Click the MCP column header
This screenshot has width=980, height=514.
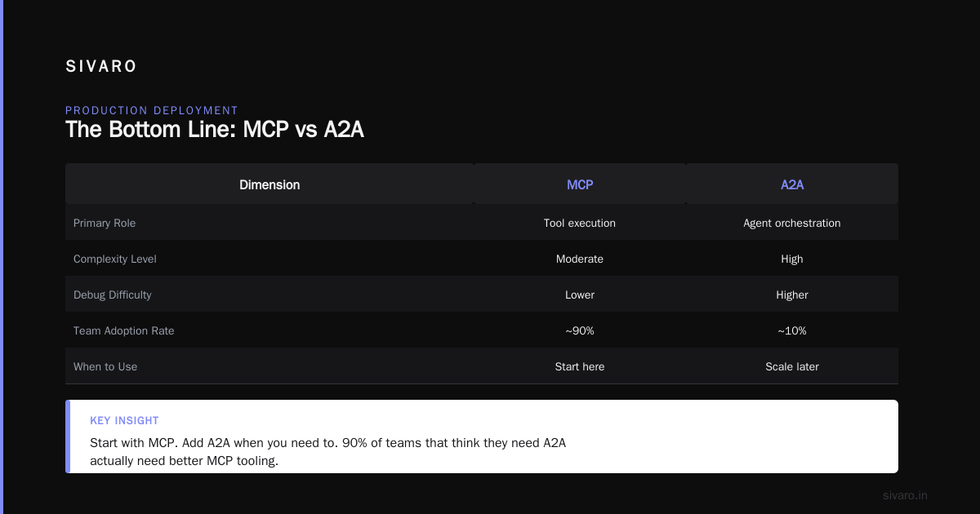pyautogui.click(x=580, y=184)
